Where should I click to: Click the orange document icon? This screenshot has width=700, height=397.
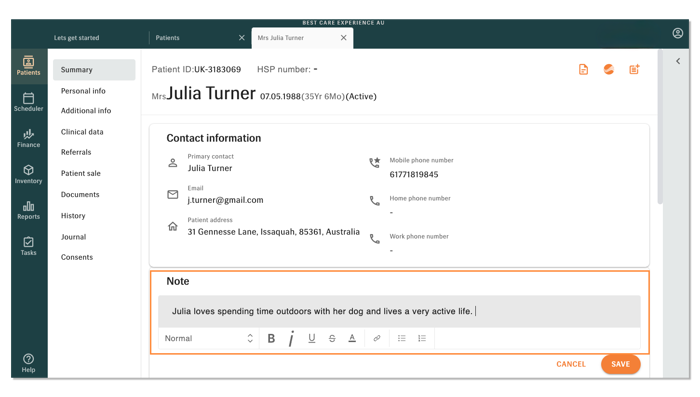click(x=583, y=69)
